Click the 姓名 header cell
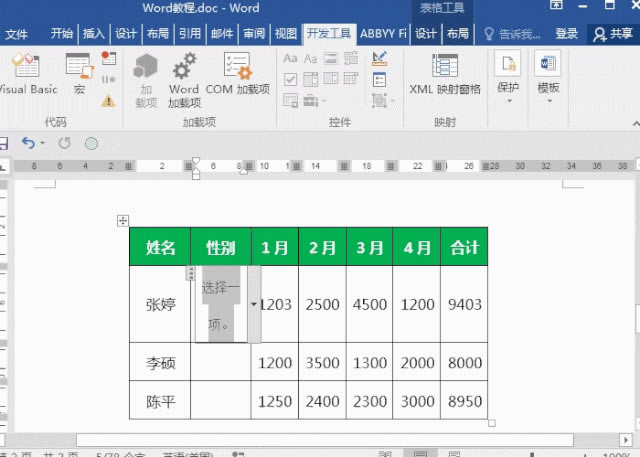 pos(160,247)
